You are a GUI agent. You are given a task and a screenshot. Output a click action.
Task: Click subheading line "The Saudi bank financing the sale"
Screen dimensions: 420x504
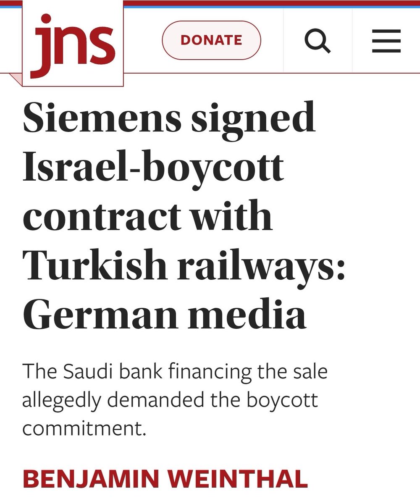(174, 371)
